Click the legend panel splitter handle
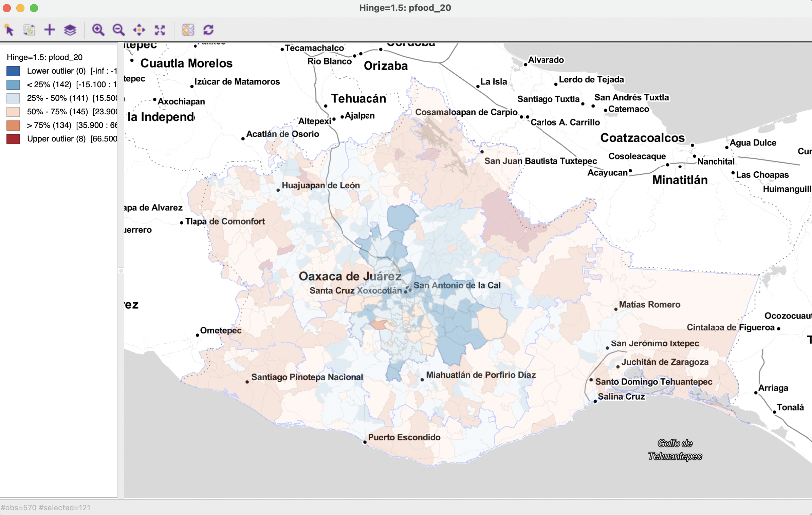The image size is (812, 515). coord(121,271)
